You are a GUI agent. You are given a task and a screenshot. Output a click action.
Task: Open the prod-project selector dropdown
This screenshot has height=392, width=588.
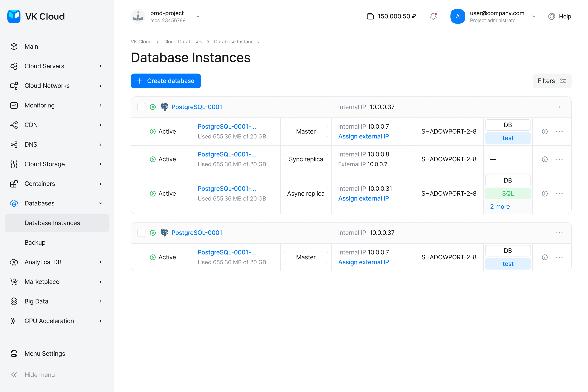198,16
